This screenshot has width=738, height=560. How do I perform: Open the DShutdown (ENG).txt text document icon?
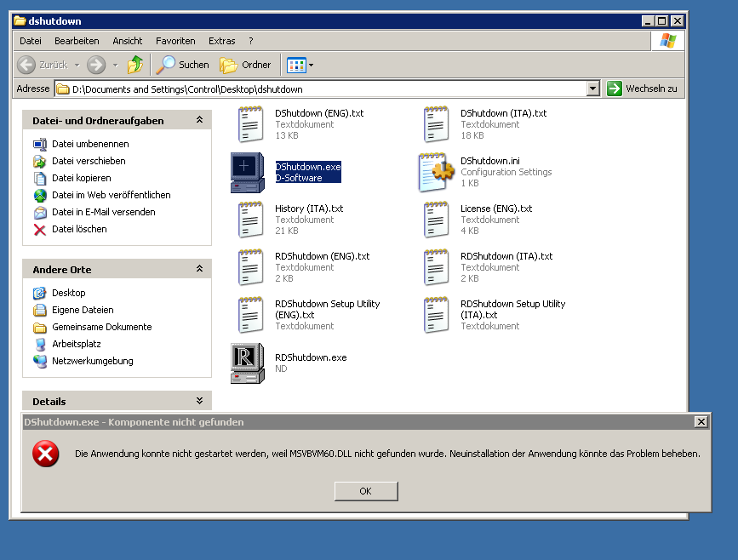tap(249, 123)
